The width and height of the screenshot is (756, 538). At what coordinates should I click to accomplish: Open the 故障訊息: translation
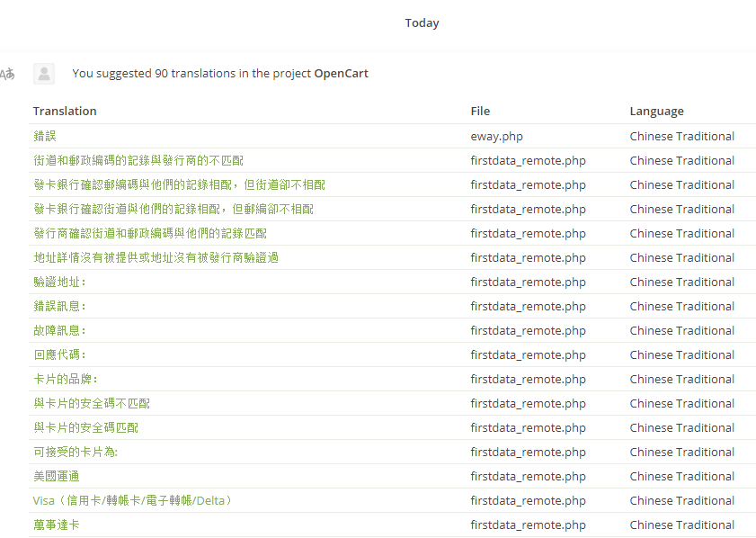[x=59, y=331]
